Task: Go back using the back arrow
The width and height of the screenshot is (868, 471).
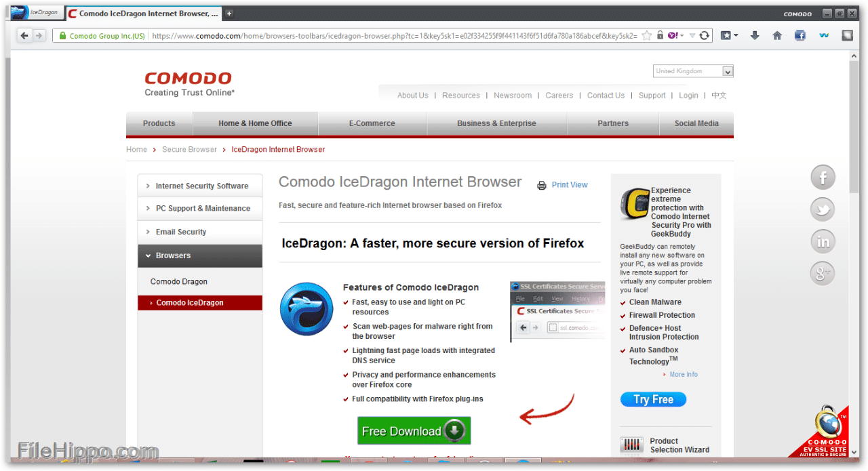Action: (x=25, y=36)
